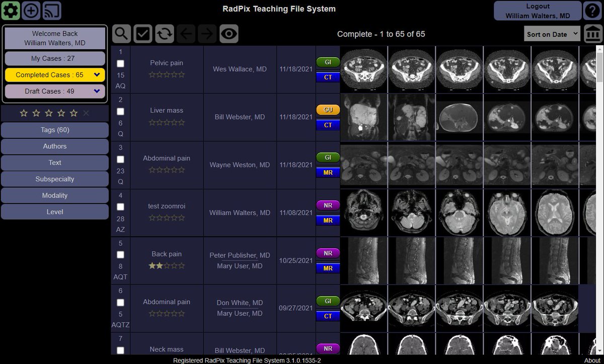
Task: Click the MR badge on Back pain row
Action: tap(328, 268)
